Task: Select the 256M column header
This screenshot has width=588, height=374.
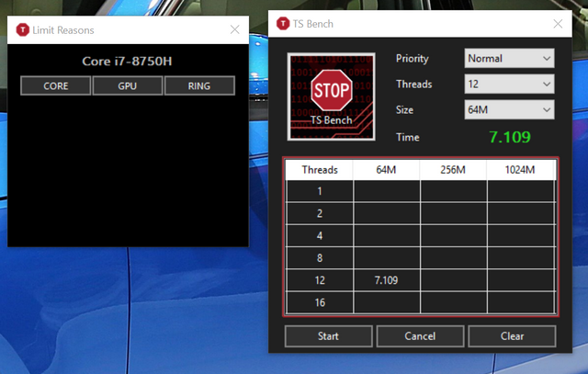Action: [x=453, y=170]
